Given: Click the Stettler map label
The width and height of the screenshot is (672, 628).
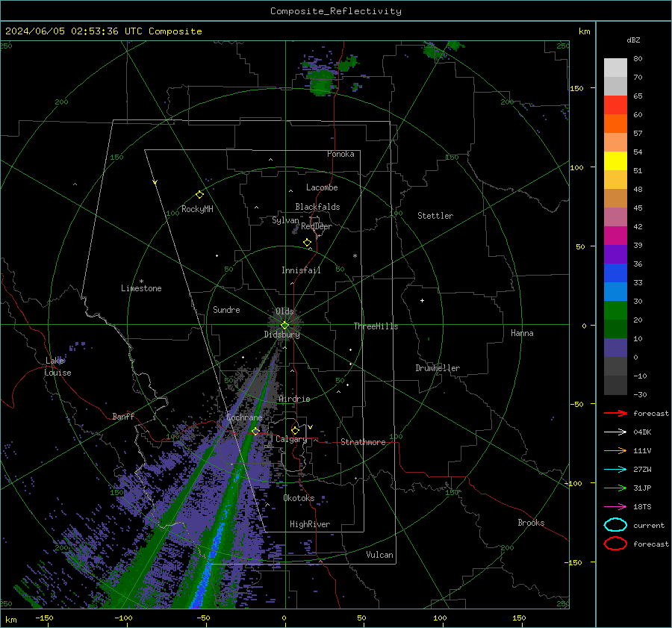Looking at the screenshot, I should click(x=435, y=216).
